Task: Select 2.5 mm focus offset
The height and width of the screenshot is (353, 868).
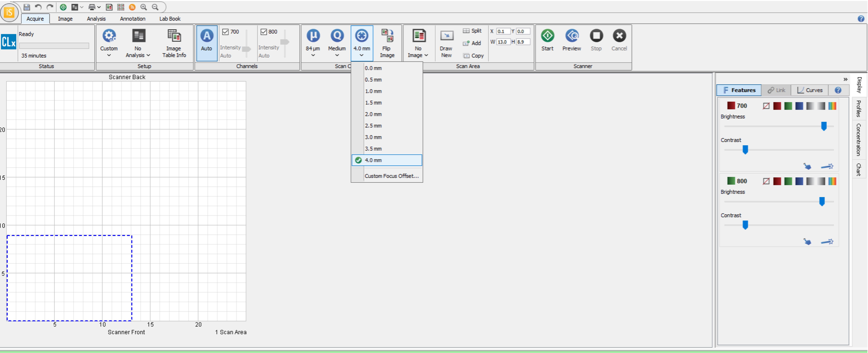Action: (x=387, y=126)
